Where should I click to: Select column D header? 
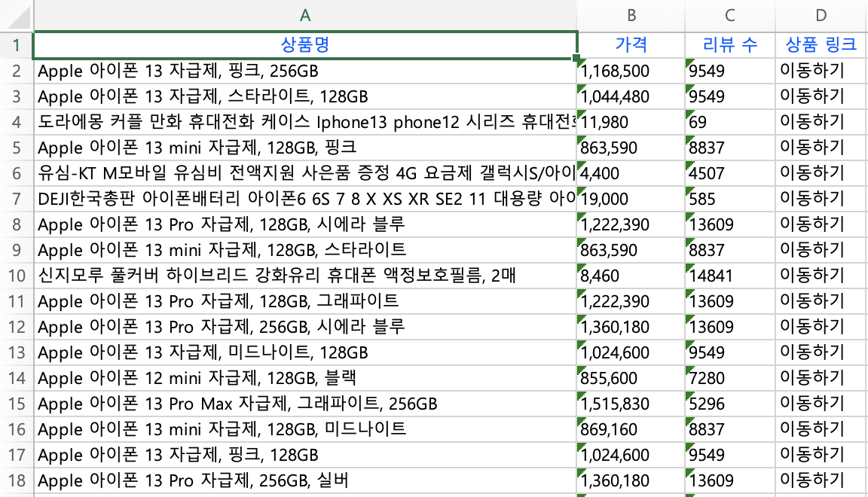click(x=821, y=16)
